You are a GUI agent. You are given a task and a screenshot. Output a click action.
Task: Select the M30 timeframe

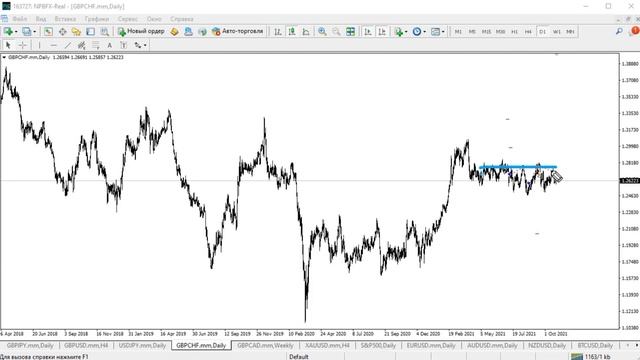click(500, 31)
